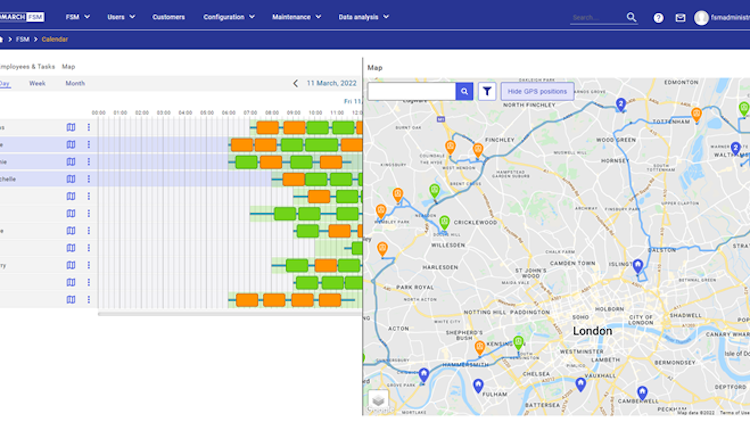Open the help question mark icon
This screenshot has height=422, width=750.
coord(659,18)
